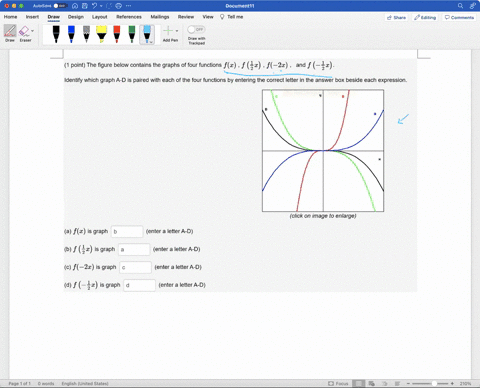Viewport: 480px width, 388px height.
Task: Select the Print Layout view icon
Action: pyautogui.click(x=359, y=384)
